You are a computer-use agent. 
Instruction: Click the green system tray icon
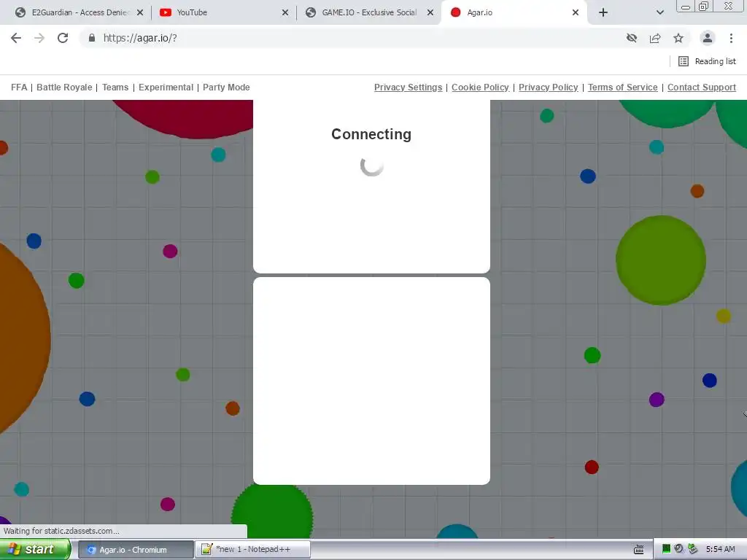click(666, 549)
